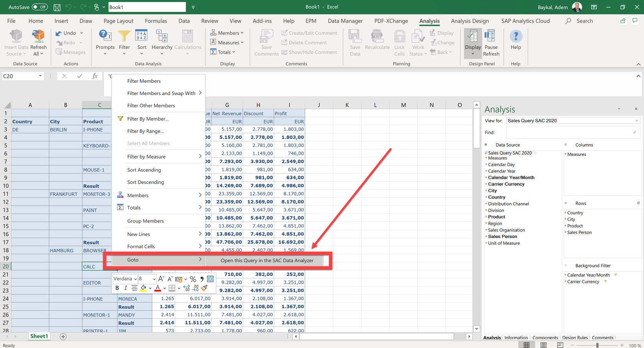This screenshot has height=348, width=644.
Task: Click the Refresh All icon
Action: click(38, 36)
